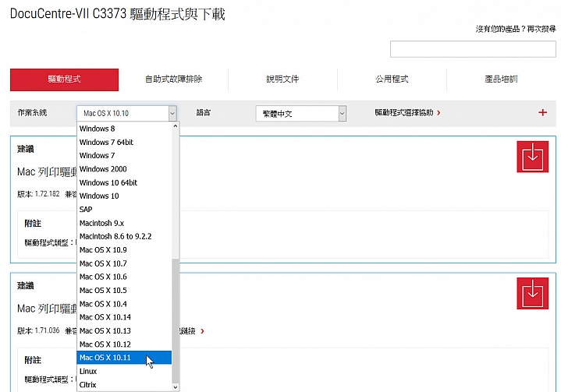Select Mac OS X 10.7 option
Image resolution: width=561 pixels, height=392 pixels.
[124, 263]
